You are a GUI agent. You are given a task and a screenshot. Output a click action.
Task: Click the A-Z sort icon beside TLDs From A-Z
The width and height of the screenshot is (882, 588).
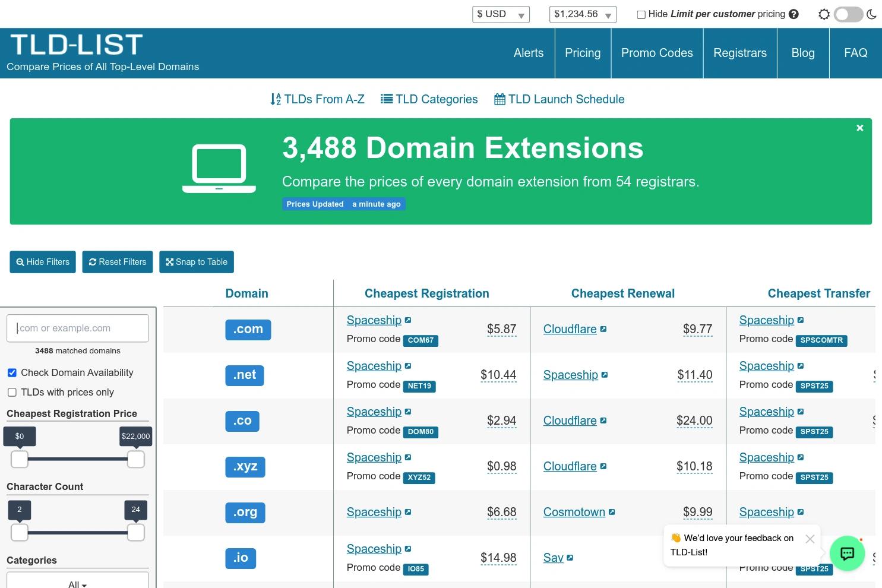(x=275, y=99)
